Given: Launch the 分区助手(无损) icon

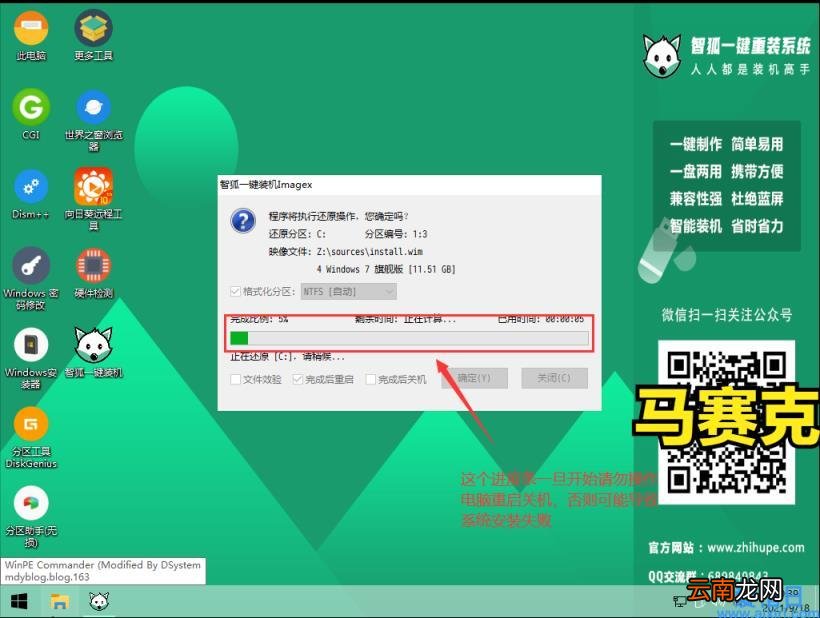Looking at the screenshot, I should click(x=31, y=517).
